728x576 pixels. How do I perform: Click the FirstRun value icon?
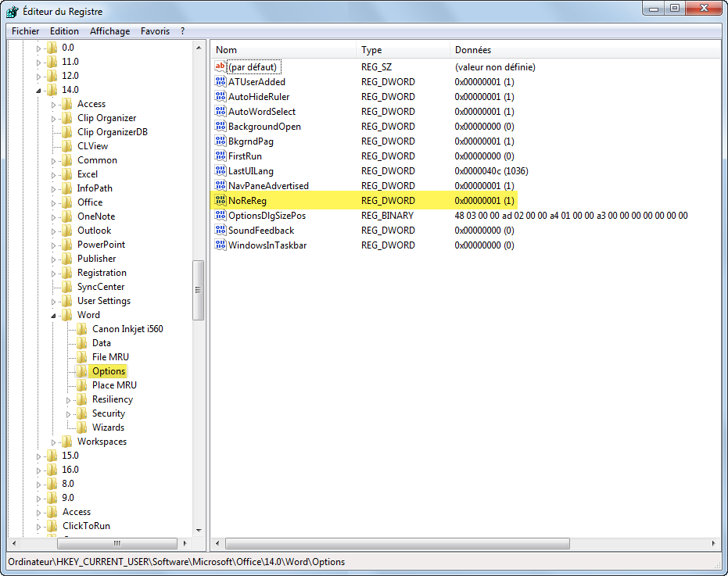[220, 156]
